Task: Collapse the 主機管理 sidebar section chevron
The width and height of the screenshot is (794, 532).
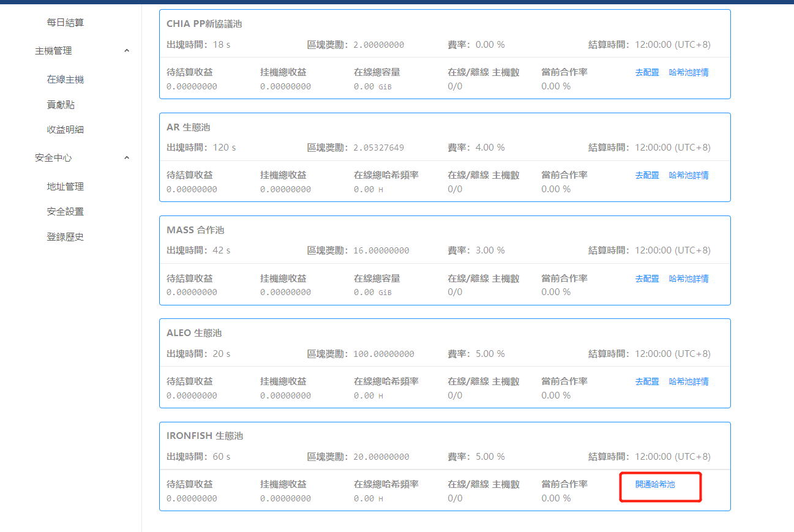Action: pos(127,51)
